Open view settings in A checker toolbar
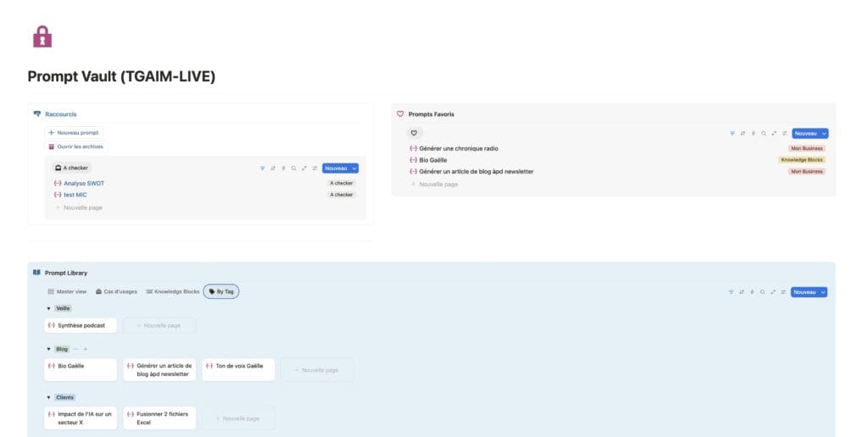Viewport: 868px width, 437px height. (314, 169)
